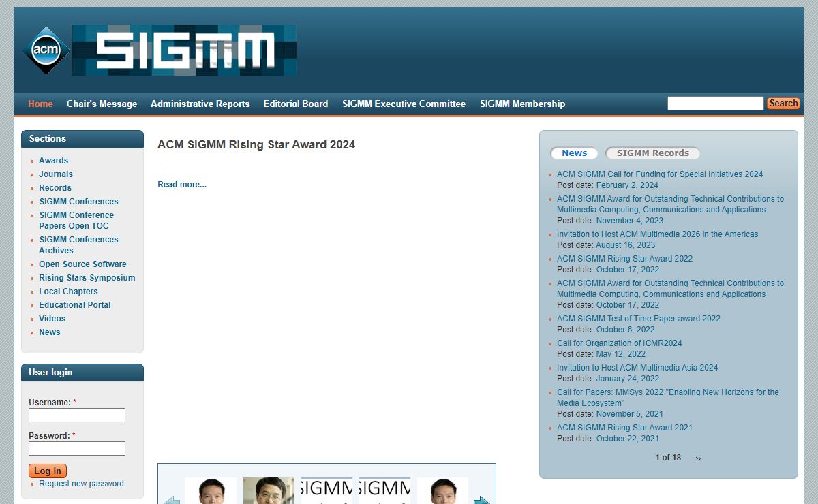This screenshot has width=818, height=504.
Task: Click the November 4, 2023 post date
Action: tap(630, 221)
